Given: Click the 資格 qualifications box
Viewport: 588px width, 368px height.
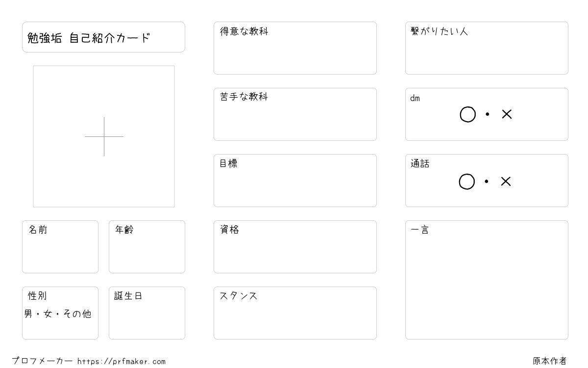Looking at the screenshot, I should click(x=295, y=247).
